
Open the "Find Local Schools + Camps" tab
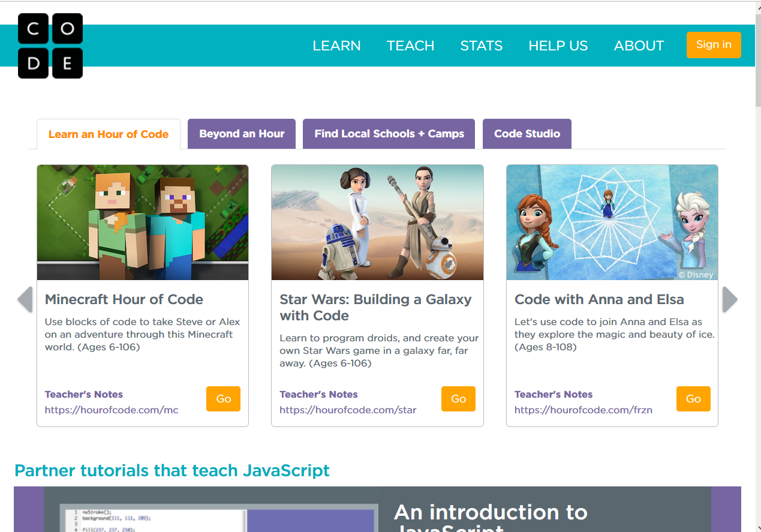point(389,133)
